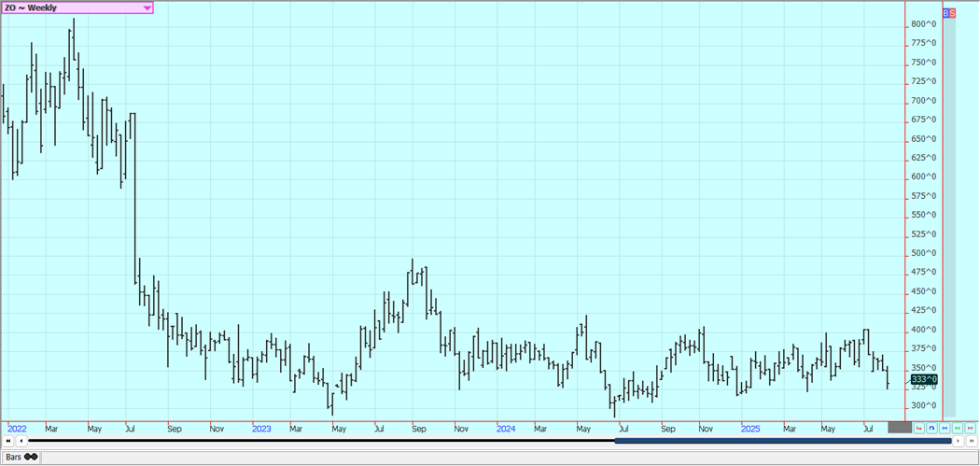The height and width of the screenshot is (466, 980).
Task: Step chart back one period
Action: 21,441
